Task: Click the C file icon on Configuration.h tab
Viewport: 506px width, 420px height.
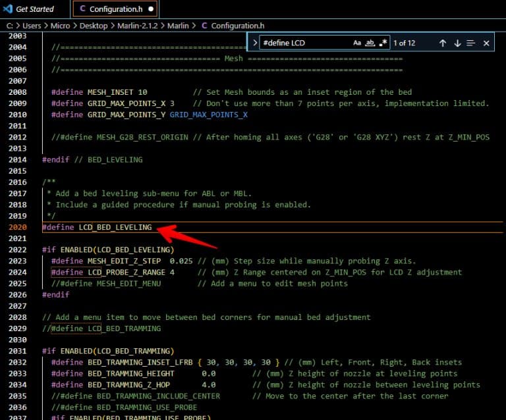Action: click(82, 9)
